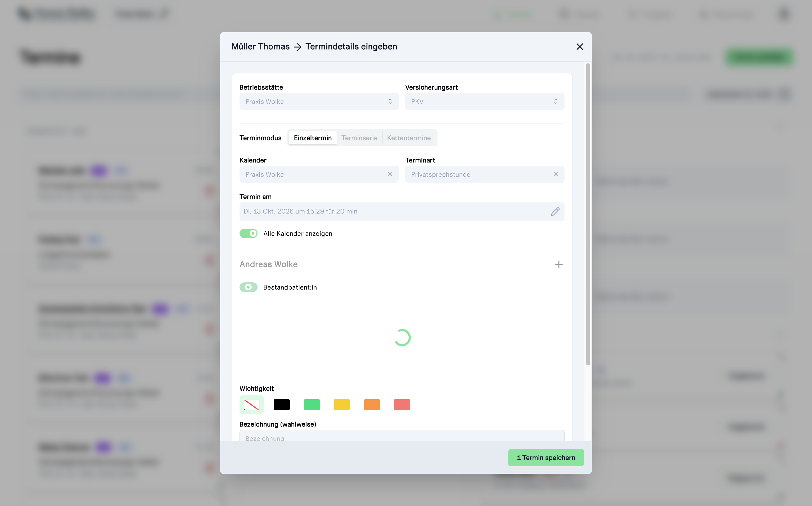Expand Andreas Wolke with plus icon
The width and height of the screenshot is (812, 506).
tap(559, 264)
